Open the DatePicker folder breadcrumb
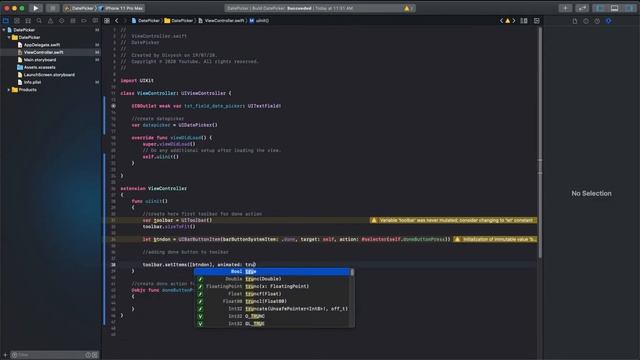The height and width of the screenshot is (360, 640). click(x=178, y=20)
